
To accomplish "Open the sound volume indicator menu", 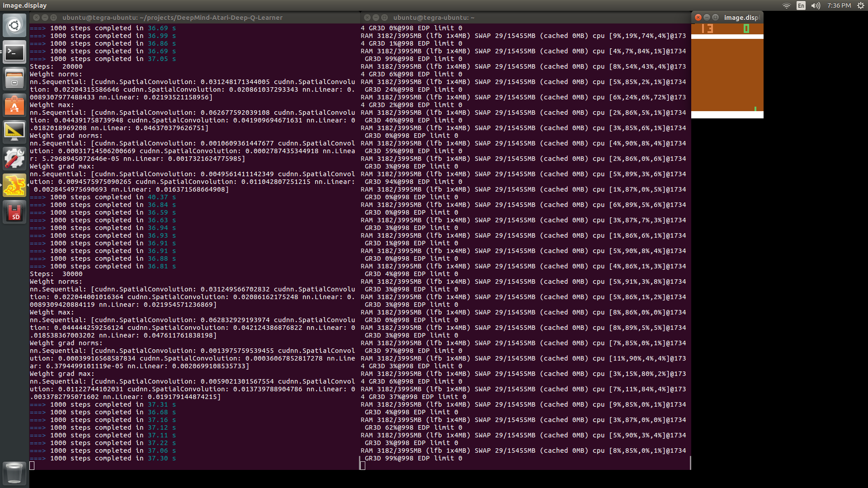I will (816, 5).
